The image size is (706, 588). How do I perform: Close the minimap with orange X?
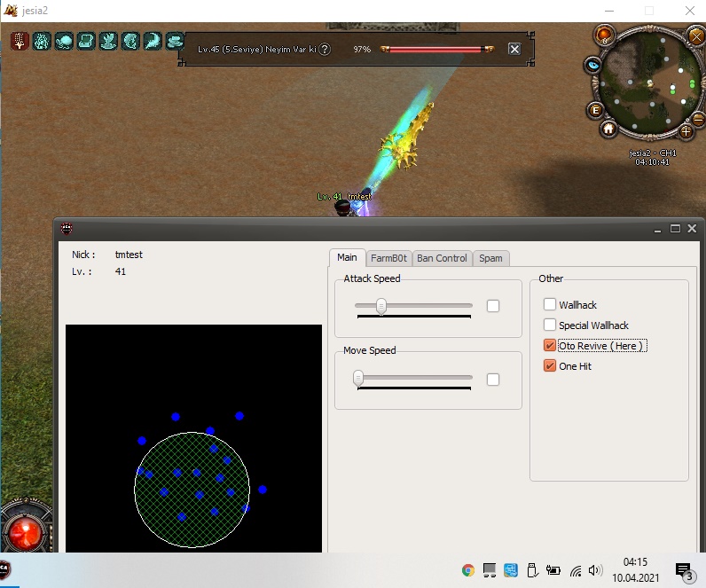pos(696,36)
